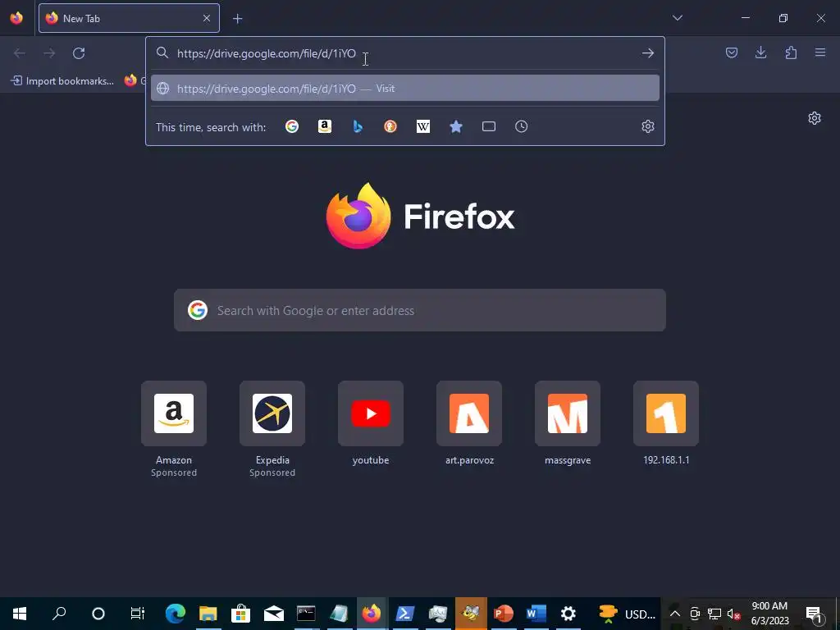Open Word from the taskbar
Screen dimensions: 840x630
click(536, 614)
